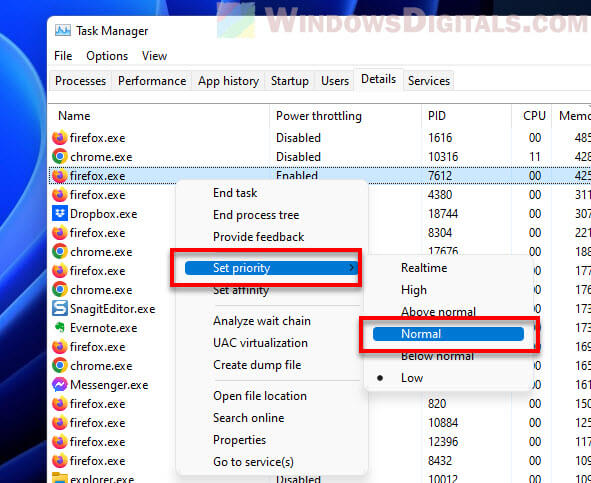Select Provide feedback menu entry
This screenshot has width=591, height=483.
258,237
